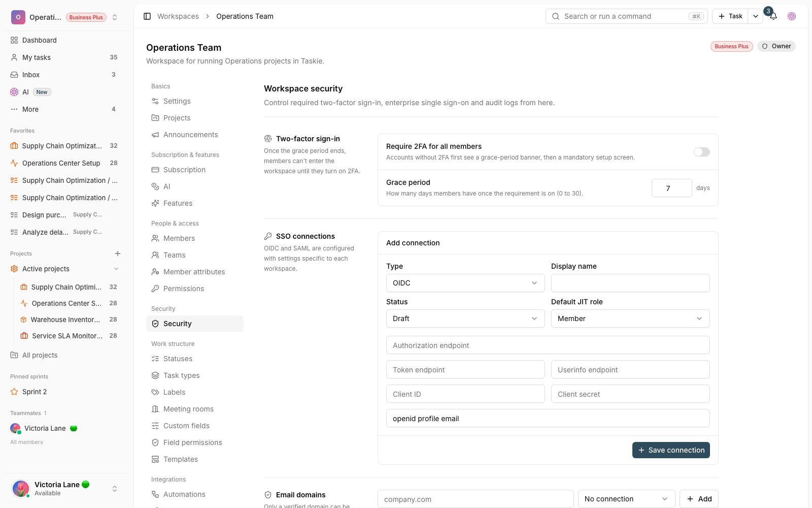
Task: Open the Sprint 2 pinned sprint
Action: point(65,392)
